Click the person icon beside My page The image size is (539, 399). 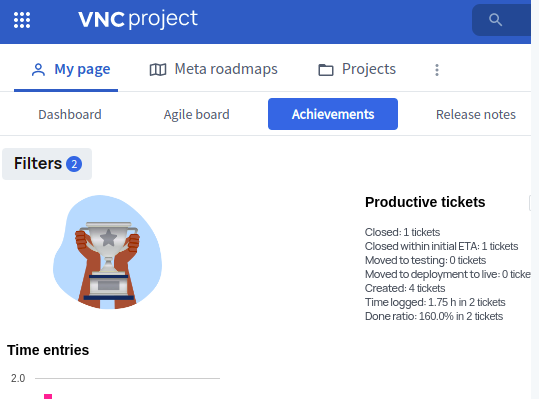(x=38, y=70)
